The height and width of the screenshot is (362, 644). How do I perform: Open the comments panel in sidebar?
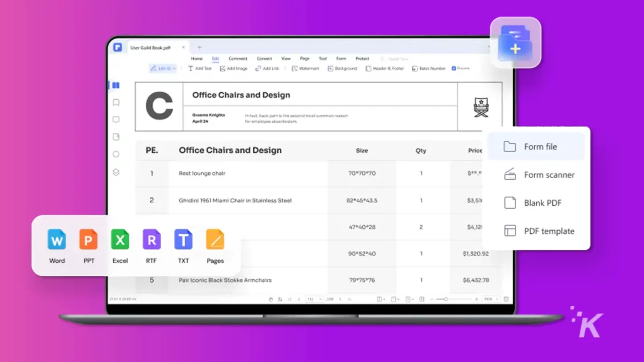click(115, 120)
